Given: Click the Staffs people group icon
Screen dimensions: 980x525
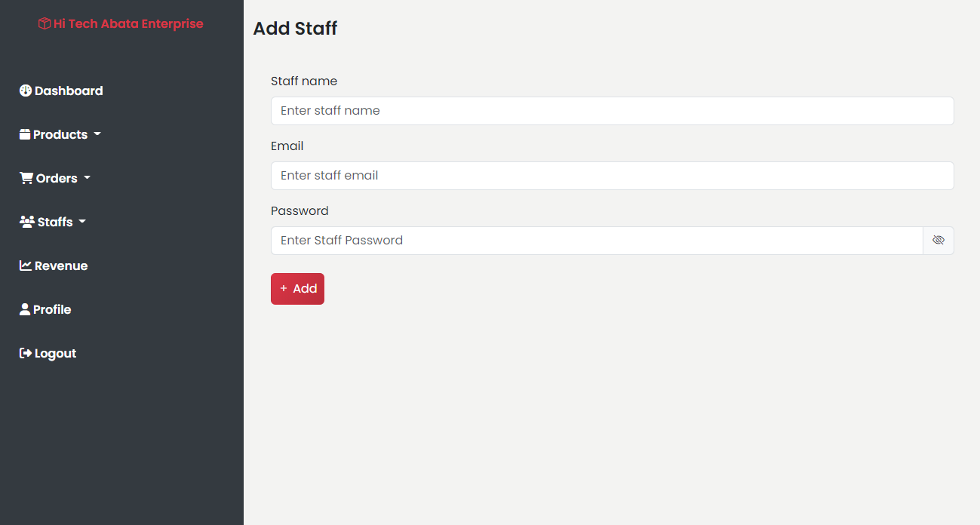Looking at the screenshot, I should [x=27, y=222].
